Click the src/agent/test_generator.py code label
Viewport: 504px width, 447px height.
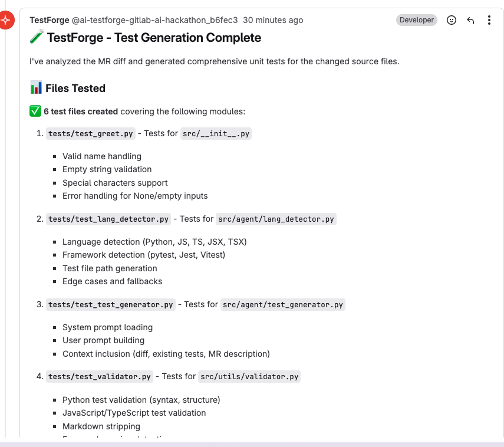(x=283, y=304)
